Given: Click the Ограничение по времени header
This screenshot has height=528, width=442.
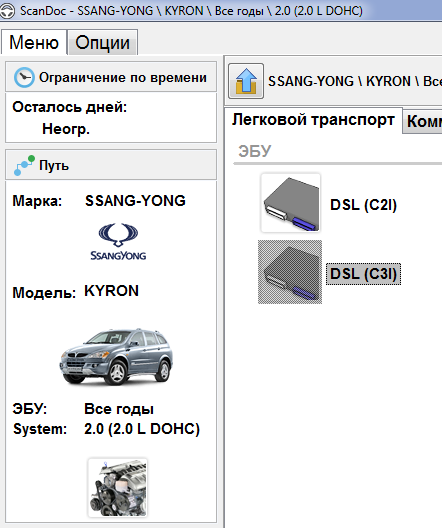Looking at the screenshot, I should (x=111, y=77).
